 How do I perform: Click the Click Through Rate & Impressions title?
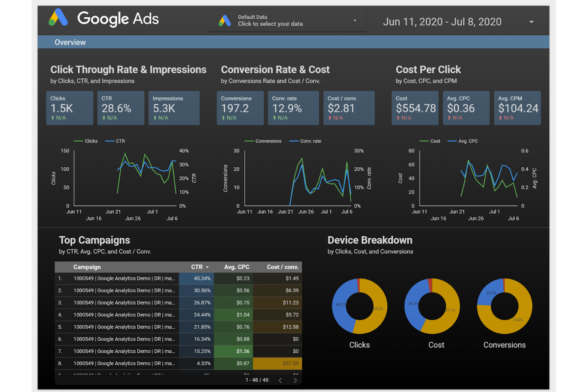click(x=128, y=70)
